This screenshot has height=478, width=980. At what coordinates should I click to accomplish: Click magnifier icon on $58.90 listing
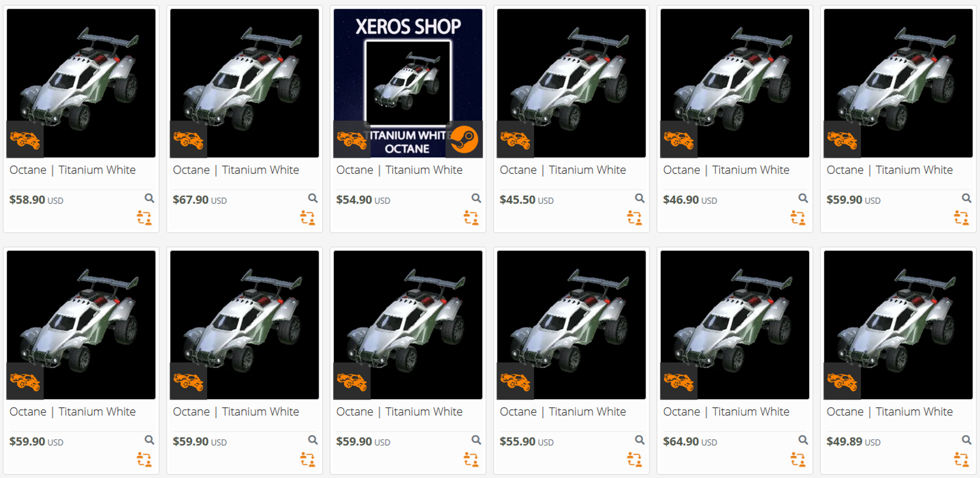149,198
